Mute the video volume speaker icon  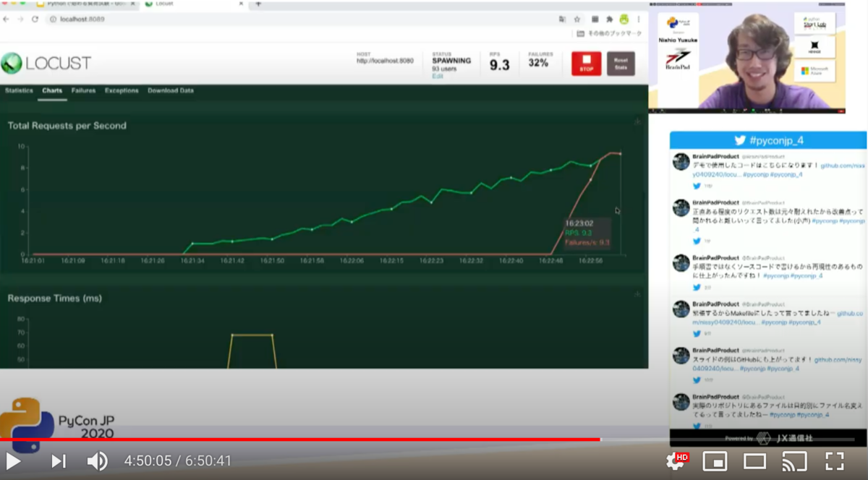tap(97, 460)
